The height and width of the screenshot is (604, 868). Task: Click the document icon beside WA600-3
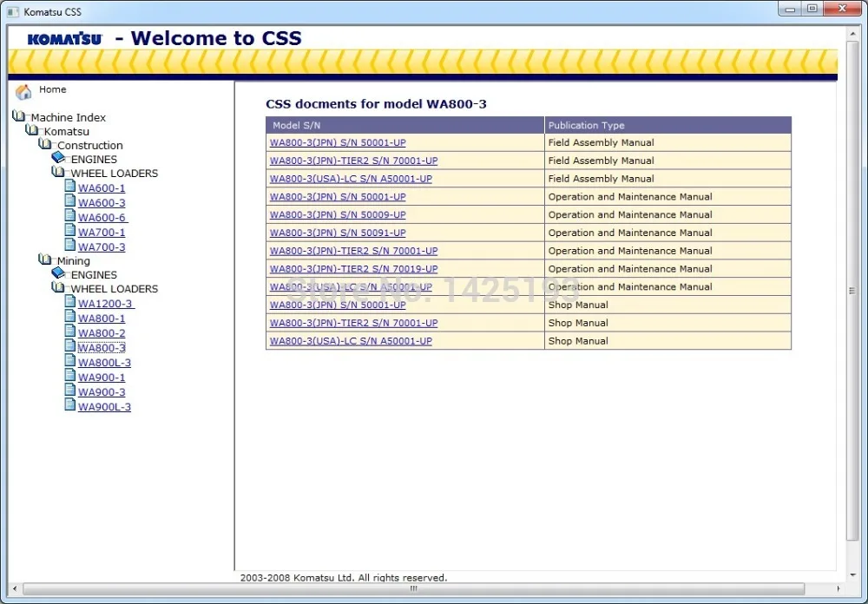pos(69,200)
